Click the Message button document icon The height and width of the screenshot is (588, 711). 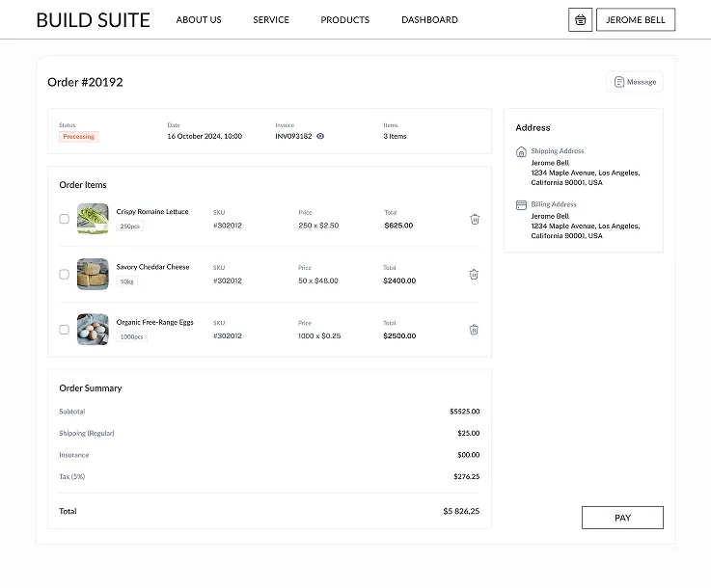coord(619,82)
